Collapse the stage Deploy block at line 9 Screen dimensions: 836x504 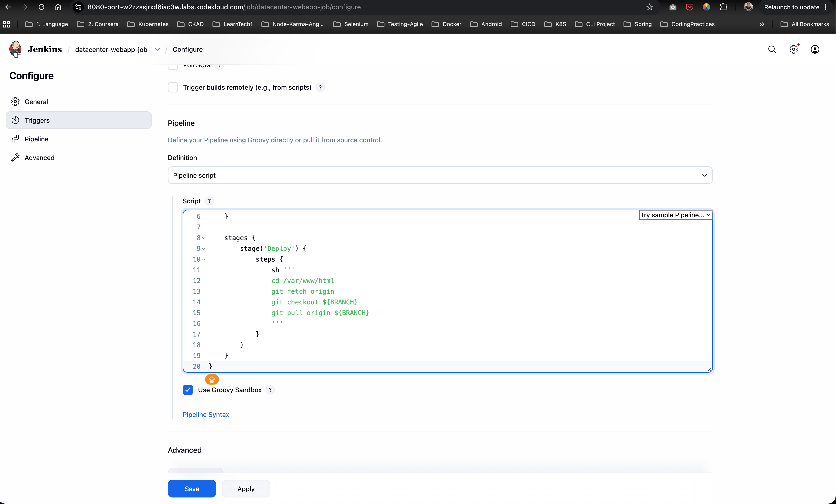[204, 249]
